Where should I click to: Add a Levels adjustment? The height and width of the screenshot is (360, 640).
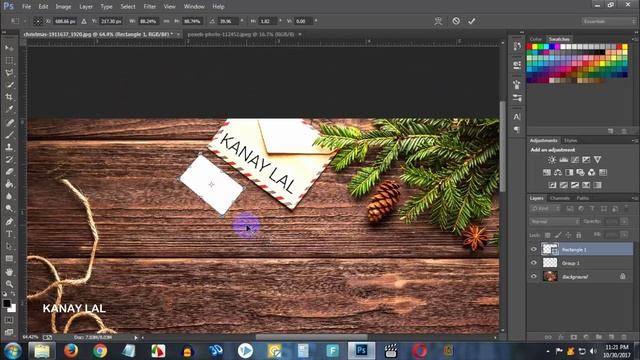563,160
